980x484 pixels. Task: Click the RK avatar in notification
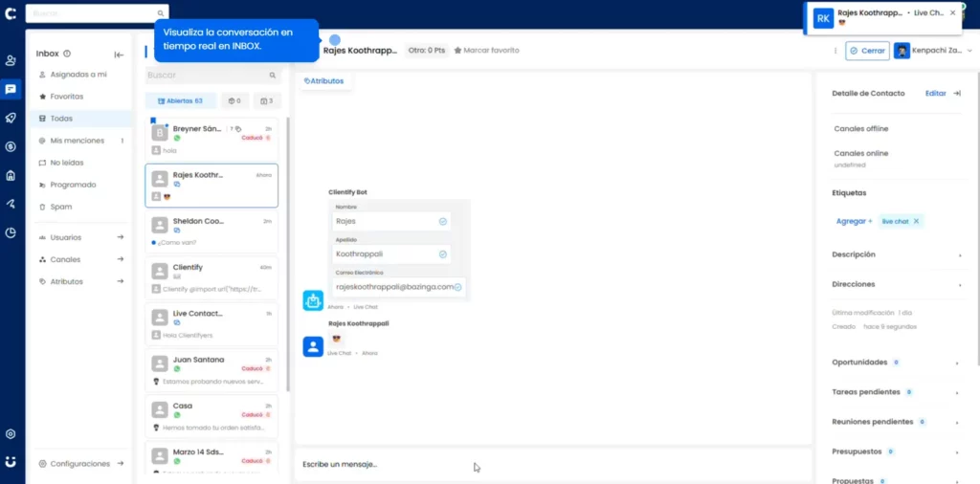[x=824, y=18]
